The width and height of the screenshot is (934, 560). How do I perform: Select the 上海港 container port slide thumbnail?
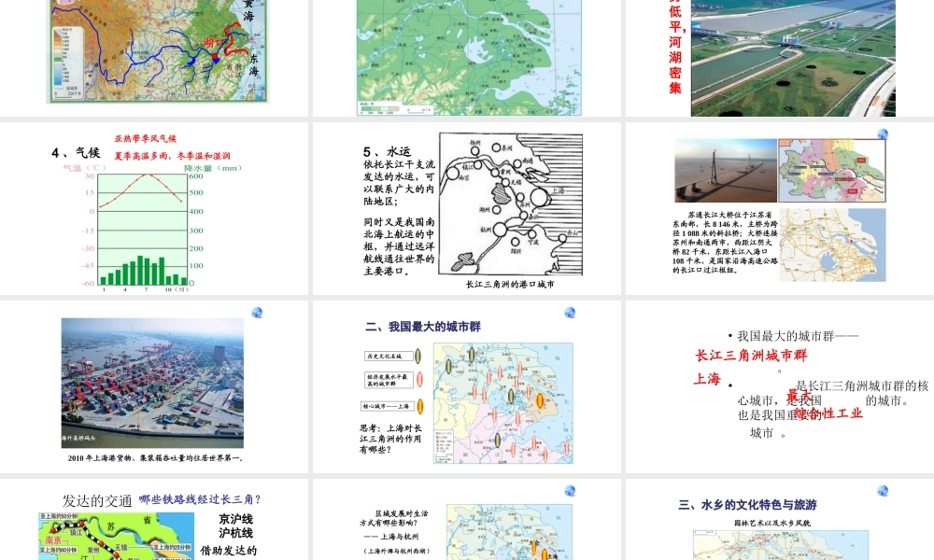coord(154,386)
